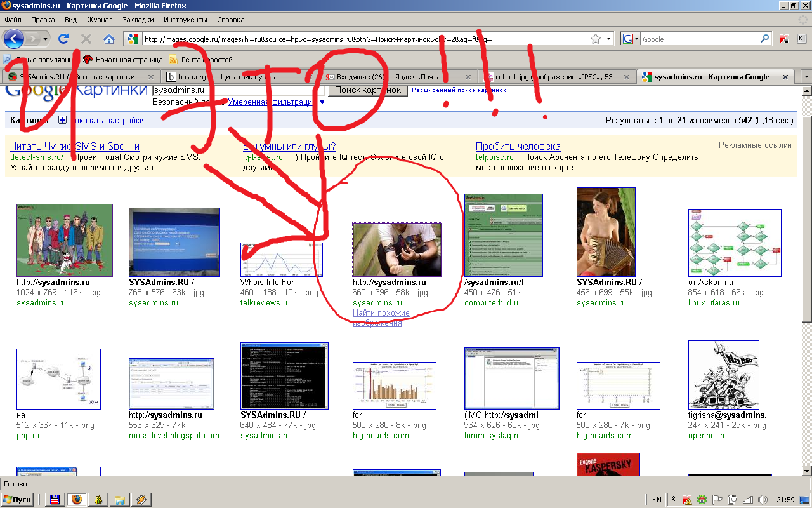The image size is (812, 508).
Task: Open the Лента новостей feed bookmark
Action: (x=200, y=60)
